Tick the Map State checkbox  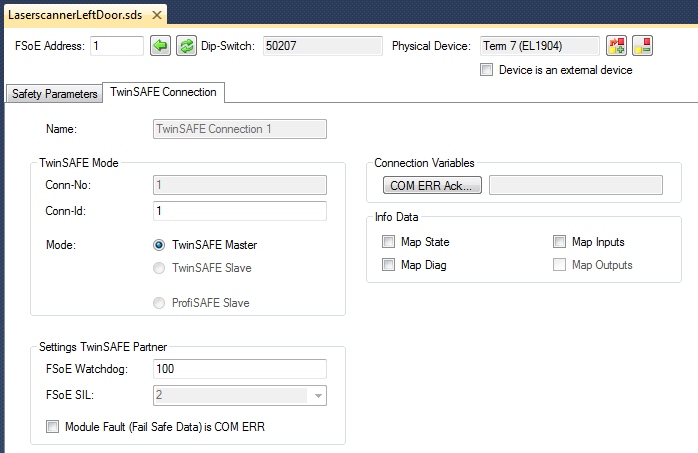tap(388, 242)
